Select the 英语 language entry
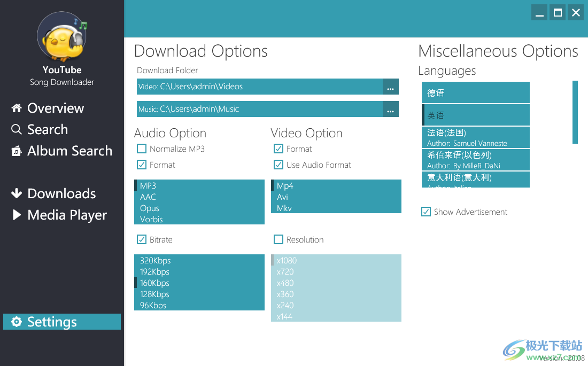 pos(475,115)
